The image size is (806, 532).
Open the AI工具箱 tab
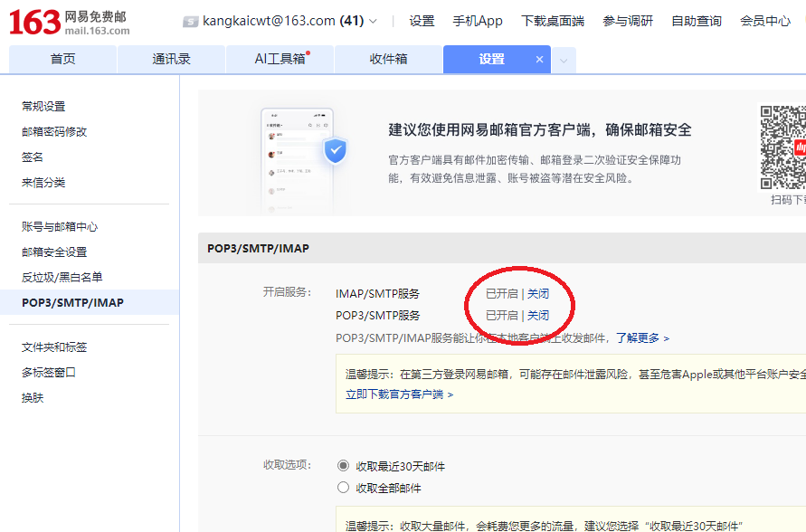[280, 60]
